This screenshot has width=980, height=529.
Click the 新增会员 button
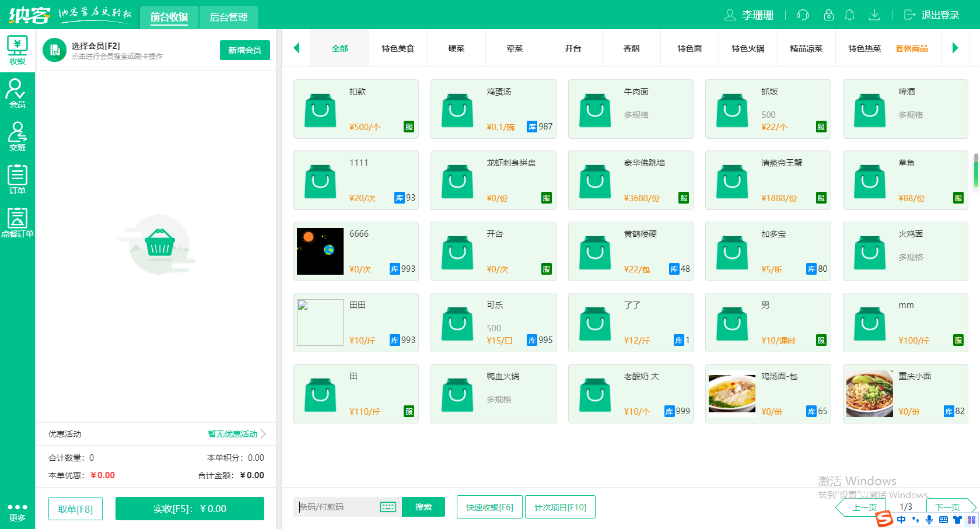click(x=244, y=50)
